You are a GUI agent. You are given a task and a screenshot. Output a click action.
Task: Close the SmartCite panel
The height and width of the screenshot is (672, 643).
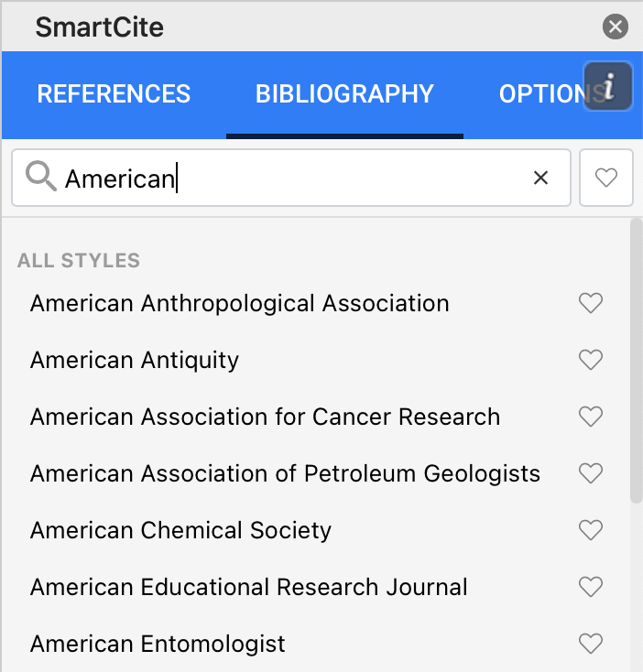616,27
